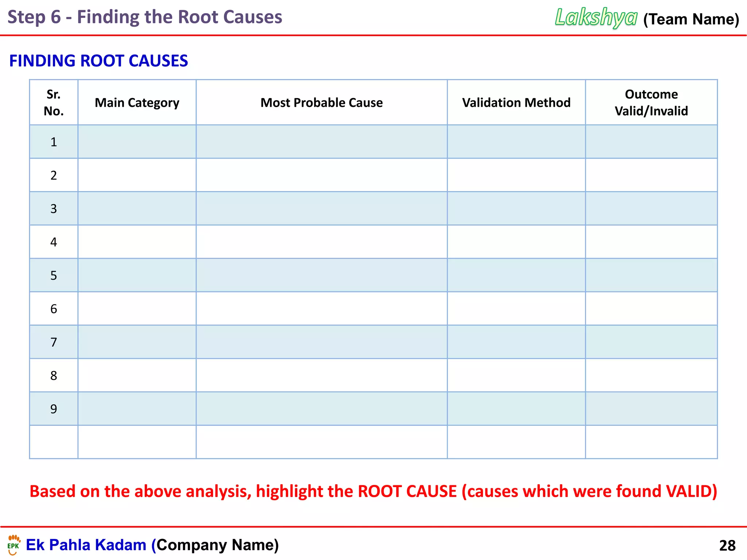This screenshot has height=560, width=747.
Task: Select the Validation Method header cell
Action: tap(516, 102)
